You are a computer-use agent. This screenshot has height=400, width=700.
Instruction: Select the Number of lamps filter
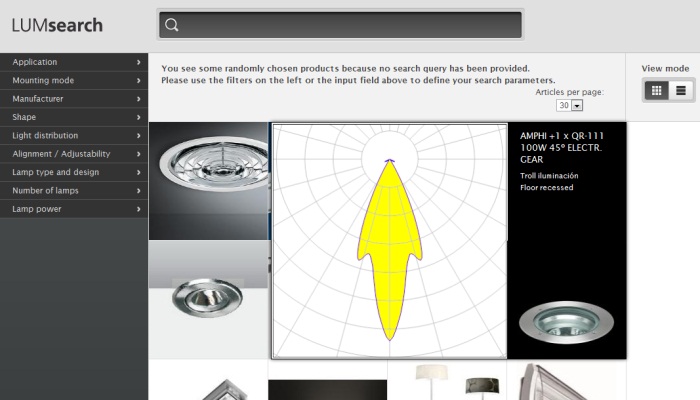click(74, 190)
